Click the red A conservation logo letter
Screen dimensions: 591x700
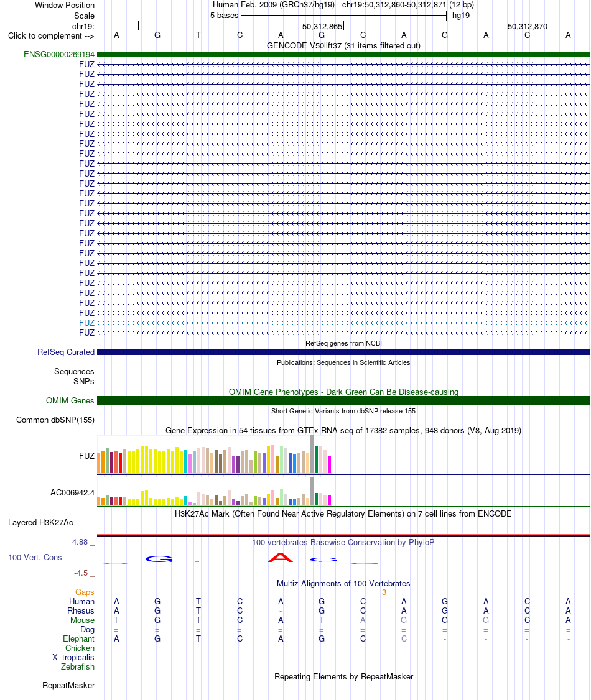pos(281,558)
